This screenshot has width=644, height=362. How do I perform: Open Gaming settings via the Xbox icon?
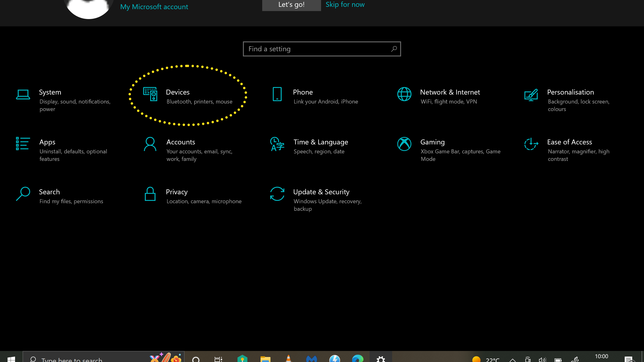pyautogui.click(x=404, y=144)
